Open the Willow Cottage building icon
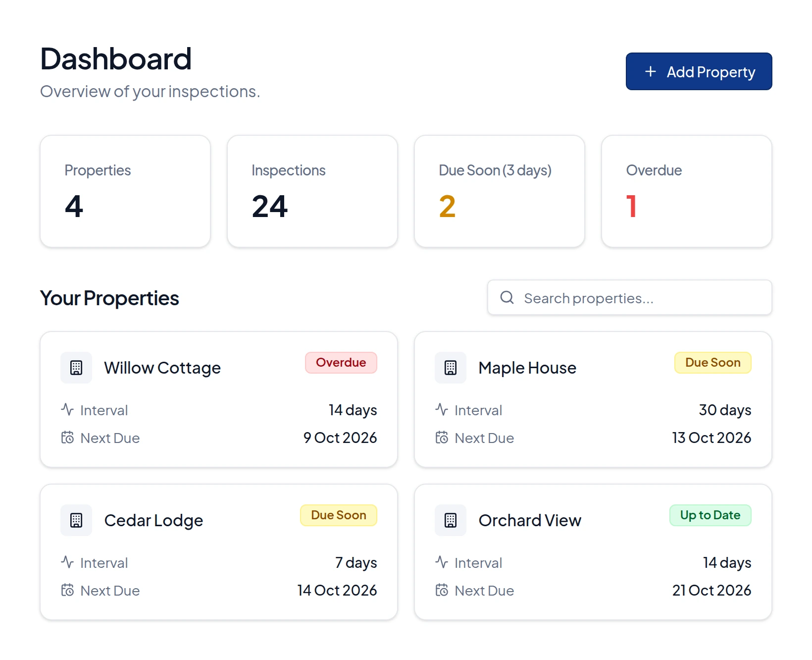 pos(76,368)
